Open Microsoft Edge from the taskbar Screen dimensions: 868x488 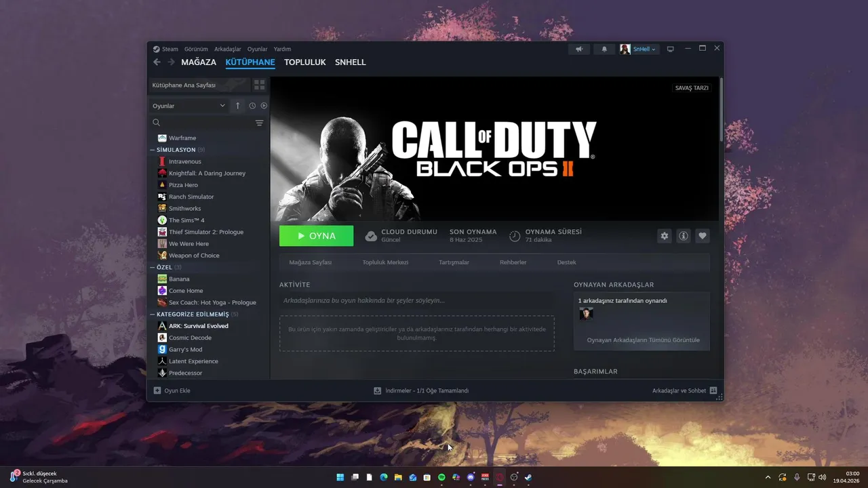tap(383, 477)
